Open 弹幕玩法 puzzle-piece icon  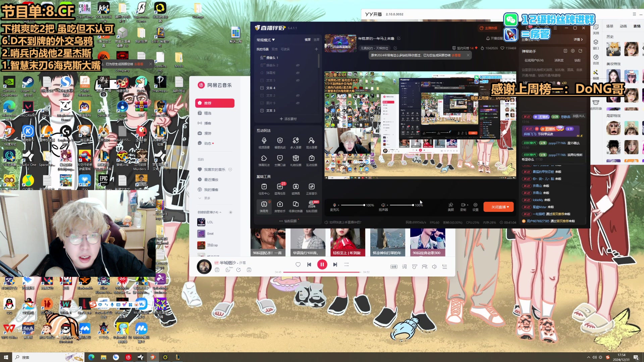[264, 160]
